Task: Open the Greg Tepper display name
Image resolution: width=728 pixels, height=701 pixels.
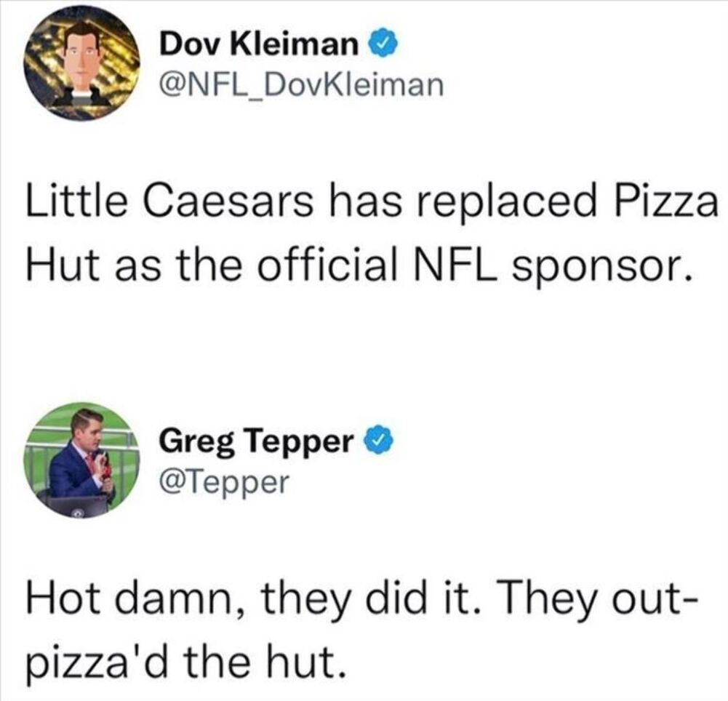Action: pyautogui.click(x=256, y=441)
